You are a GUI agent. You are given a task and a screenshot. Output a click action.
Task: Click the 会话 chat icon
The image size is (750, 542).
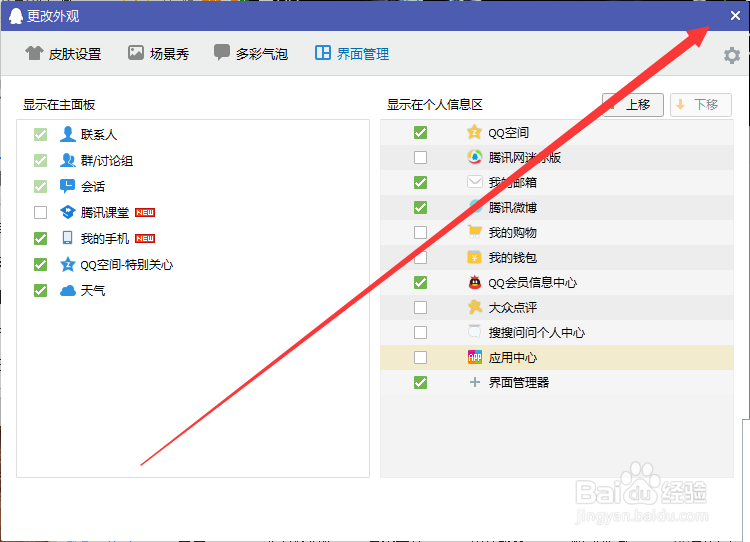[x=67, y=186]
